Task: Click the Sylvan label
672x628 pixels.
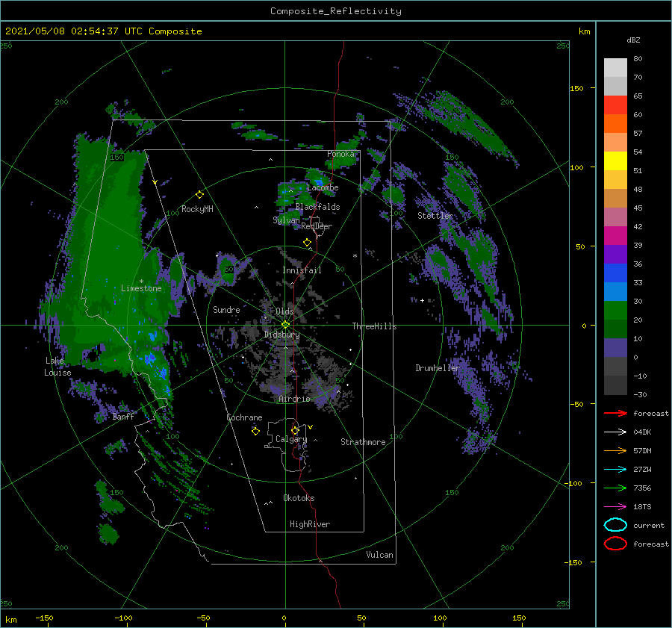Action: 286,220
